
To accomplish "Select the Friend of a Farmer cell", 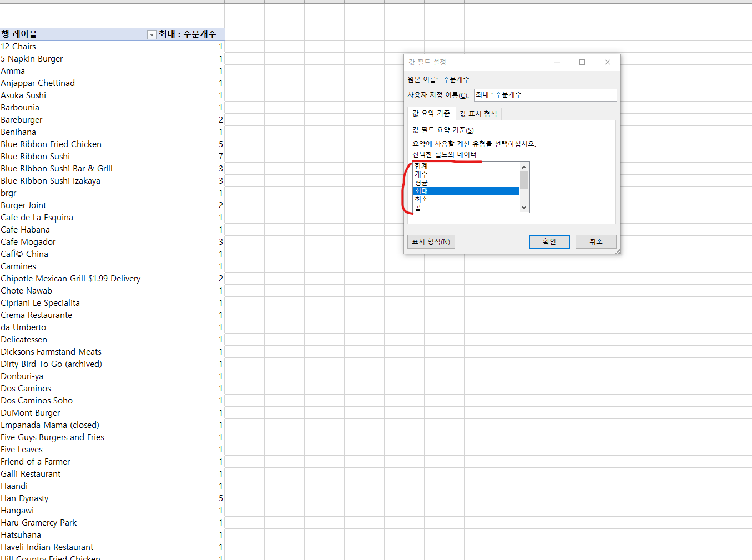I will point(78,462).
